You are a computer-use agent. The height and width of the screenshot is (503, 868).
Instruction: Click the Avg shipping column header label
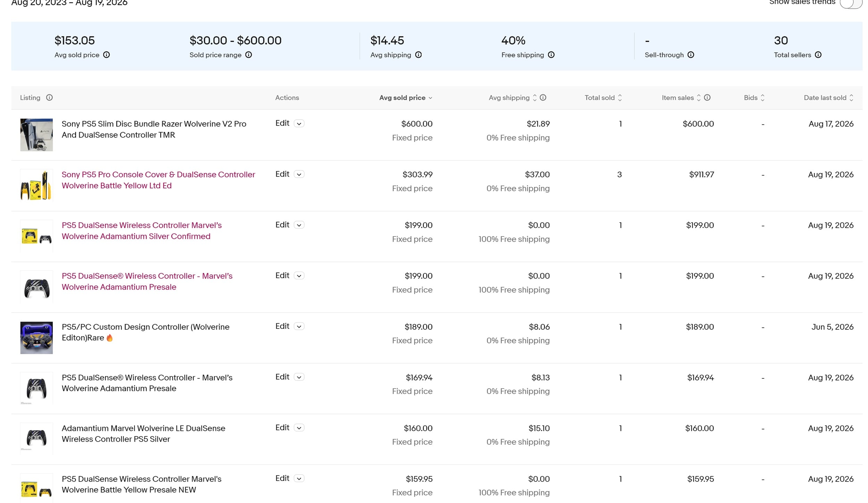tap(509, 98)
